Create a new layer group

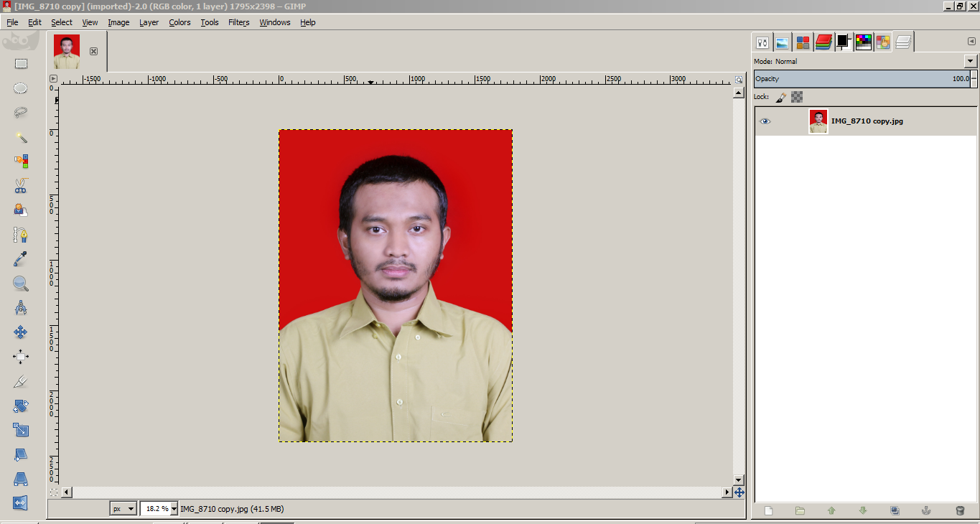[x=800, y=511]
